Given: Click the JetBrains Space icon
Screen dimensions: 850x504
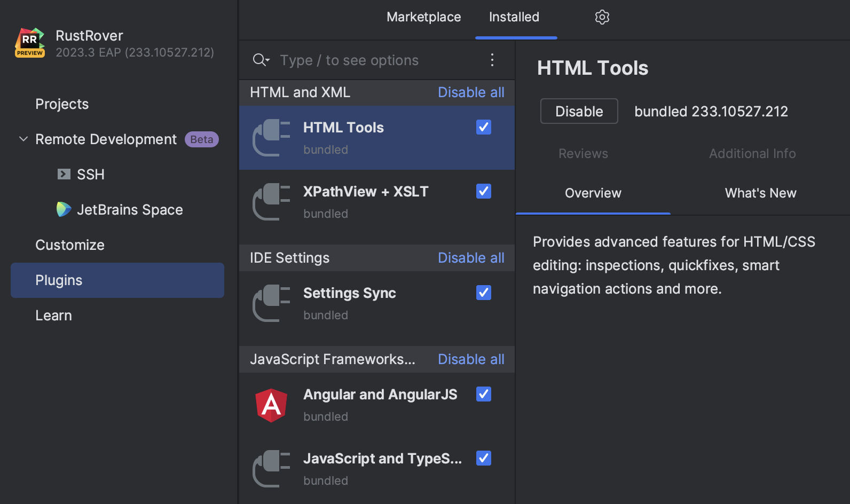Looking at the screenshot, I should pyautogui.click(x=64, y=209).
